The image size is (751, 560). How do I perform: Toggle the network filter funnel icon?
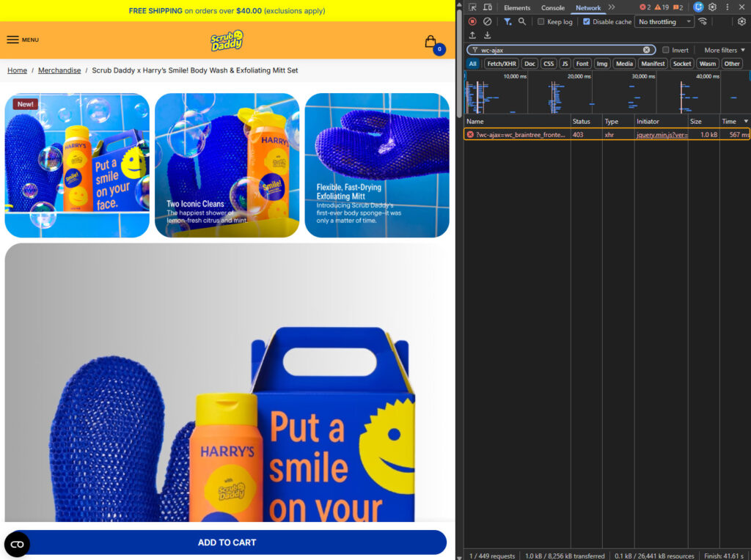coord(508,21)
